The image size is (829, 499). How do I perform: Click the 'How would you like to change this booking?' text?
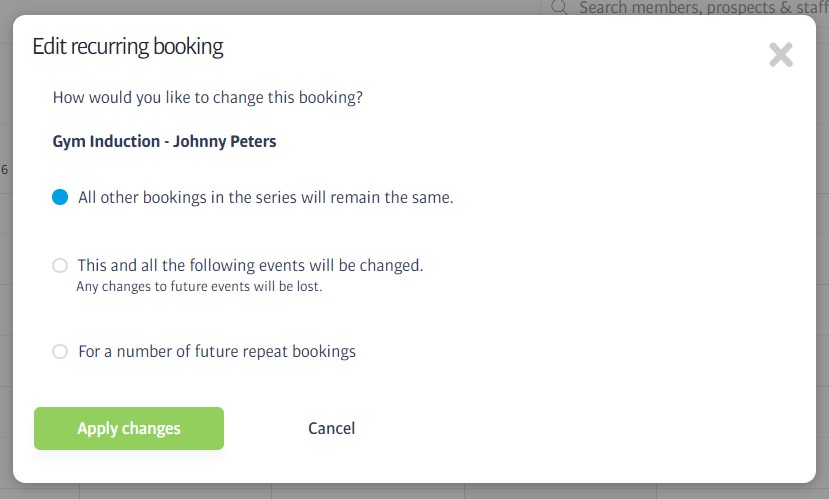coord(207,98)
